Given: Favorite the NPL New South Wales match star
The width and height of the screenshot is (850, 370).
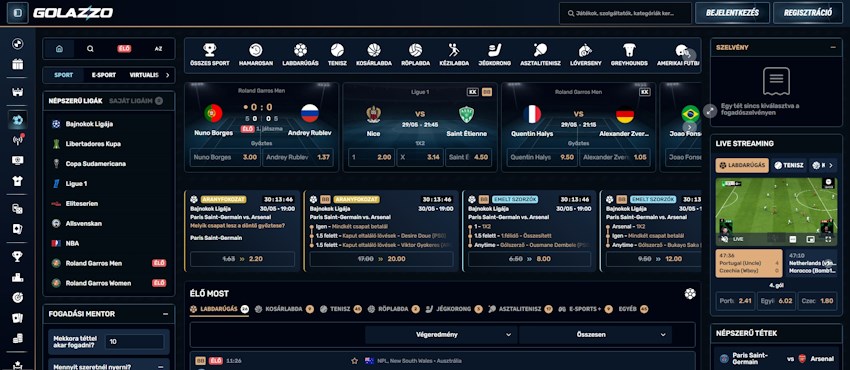Looking at the screenshot, I should point(355,360).
